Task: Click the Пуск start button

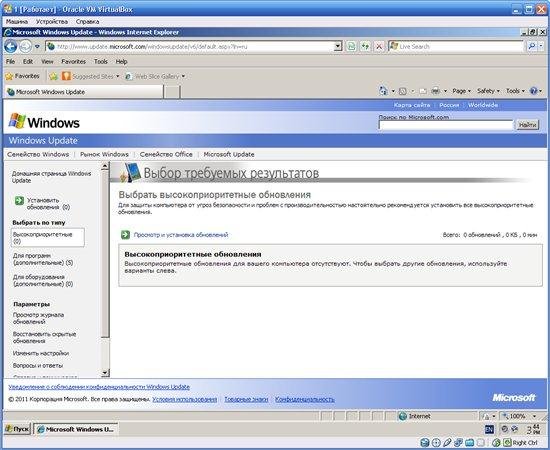Action: 17,429
